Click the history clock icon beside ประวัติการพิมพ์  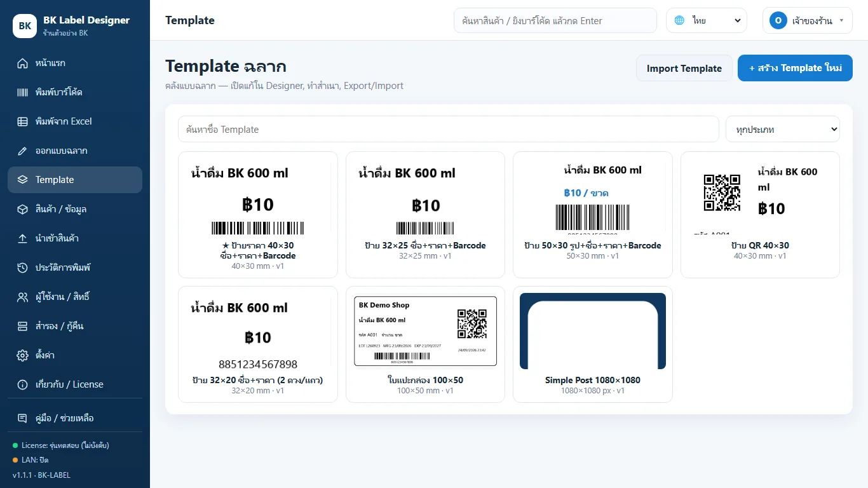[23, 268]
